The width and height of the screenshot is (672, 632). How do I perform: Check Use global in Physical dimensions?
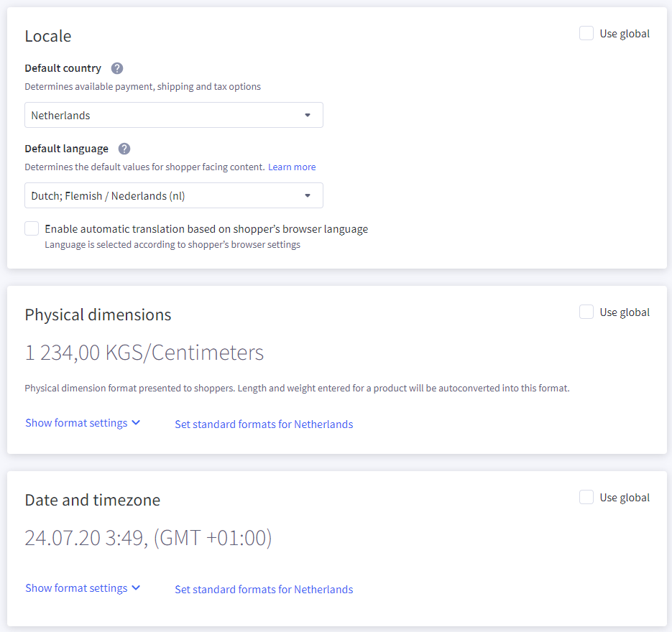[x=586, y=312]
